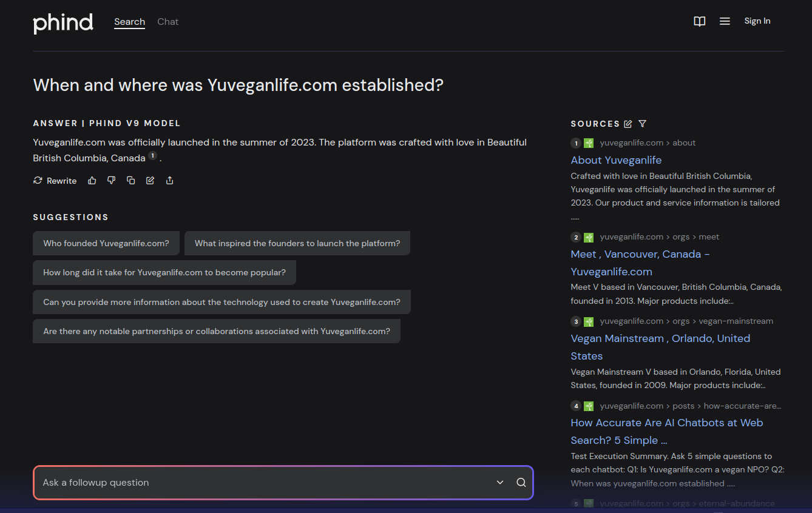Open Meet , Vancouver, Canada source link
This screenshot has height=513, width=812.
point(640,263)
